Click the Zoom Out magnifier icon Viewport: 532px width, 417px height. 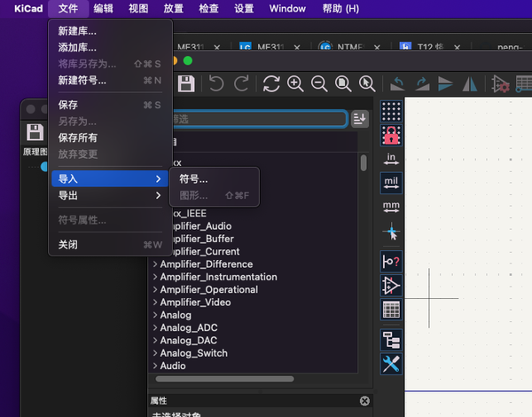point(319,83)
